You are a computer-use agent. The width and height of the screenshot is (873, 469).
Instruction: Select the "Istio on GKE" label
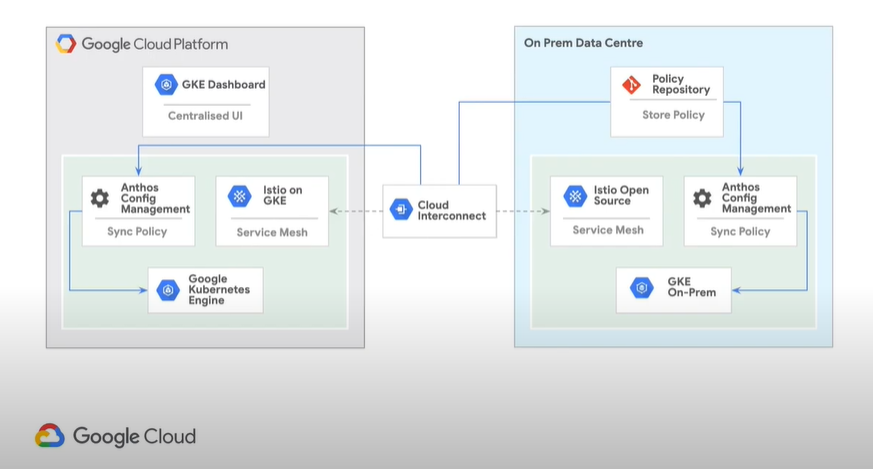[x=282, y=196]
